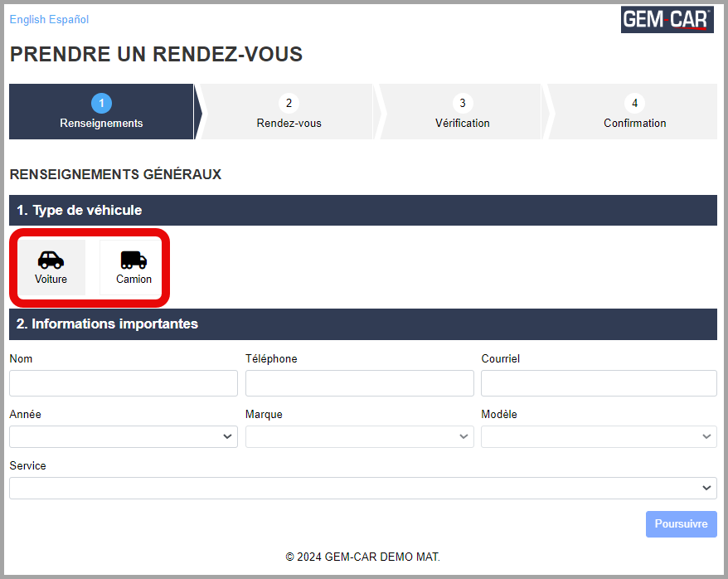Viewport: 728px width, 579px height.
Task: Switch language to English
Action: point(27,19)
